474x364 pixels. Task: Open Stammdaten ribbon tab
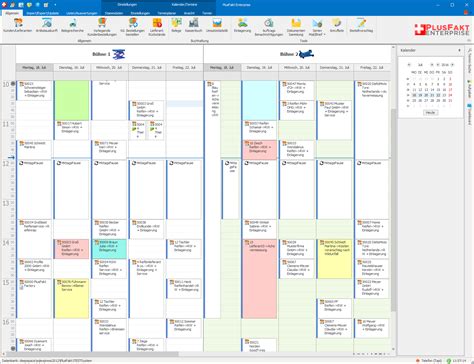tap(114, 13)
